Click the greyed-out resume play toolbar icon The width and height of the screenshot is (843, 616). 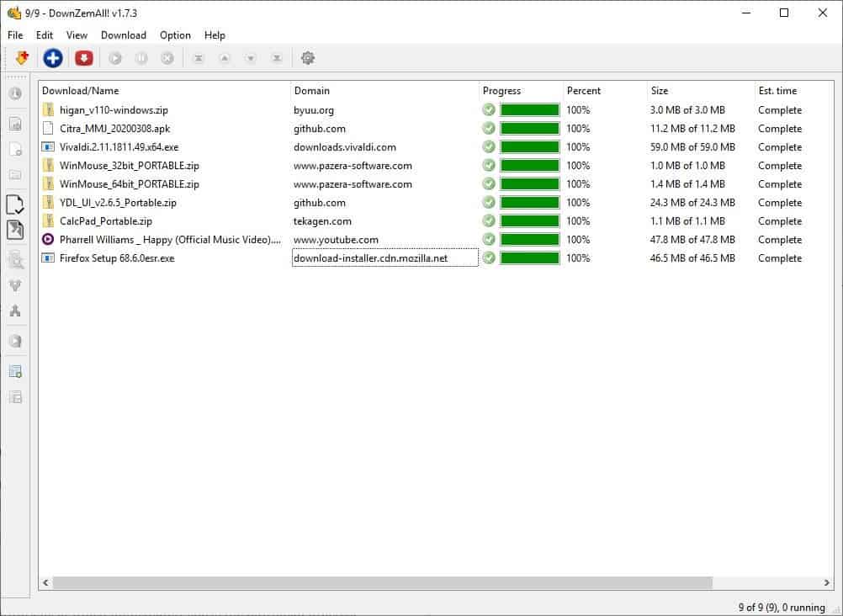pyautogui.click(x=115, y=58)
